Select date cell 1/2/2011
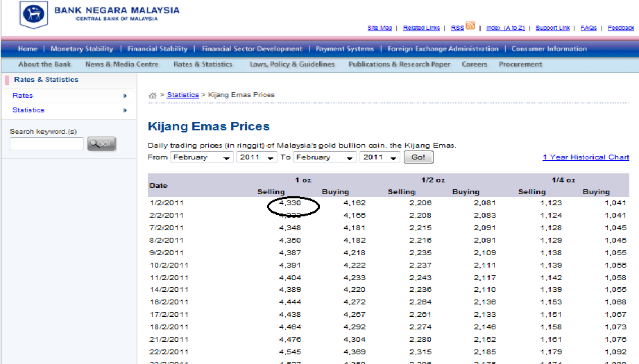Screen dimensions: 639x364 click(167, 202)
